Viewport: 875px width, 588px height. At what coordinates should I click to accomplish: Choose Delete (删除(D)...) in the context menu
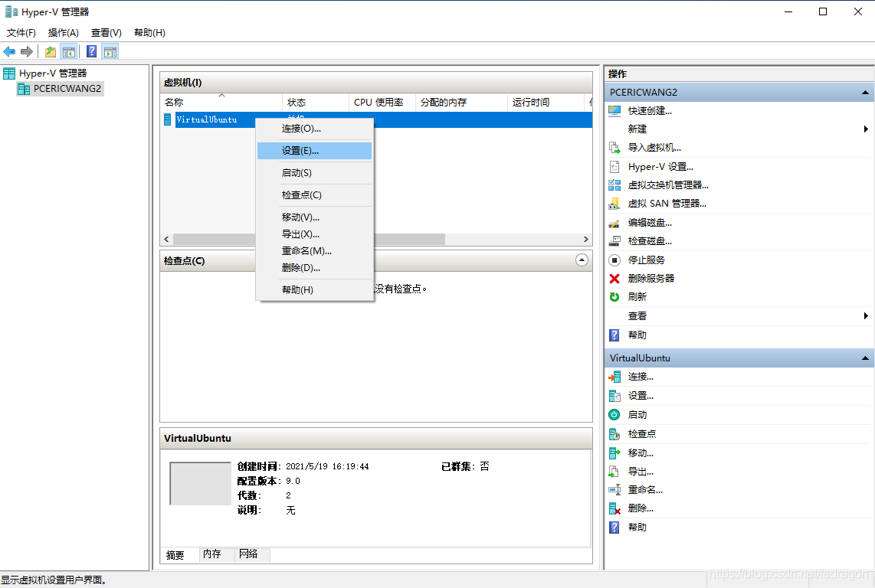pyautogui.click(x=314, y=268)
